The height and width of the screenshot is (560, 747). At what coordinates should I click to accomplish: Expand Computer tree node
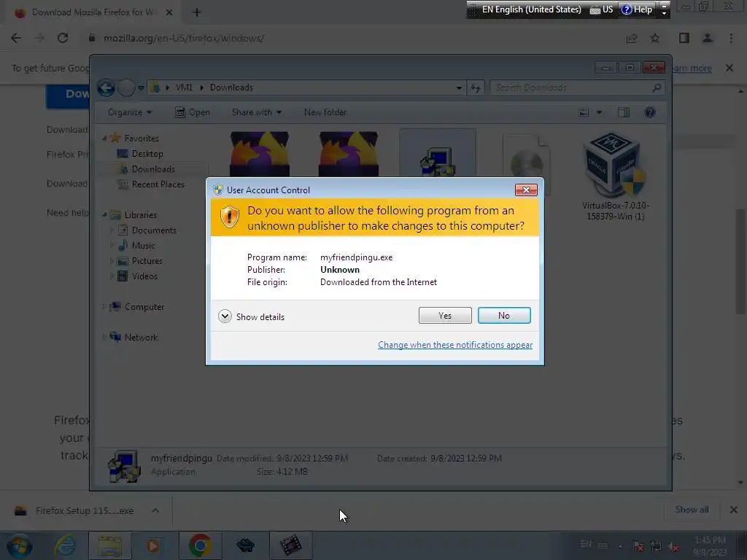coord(104,307)
